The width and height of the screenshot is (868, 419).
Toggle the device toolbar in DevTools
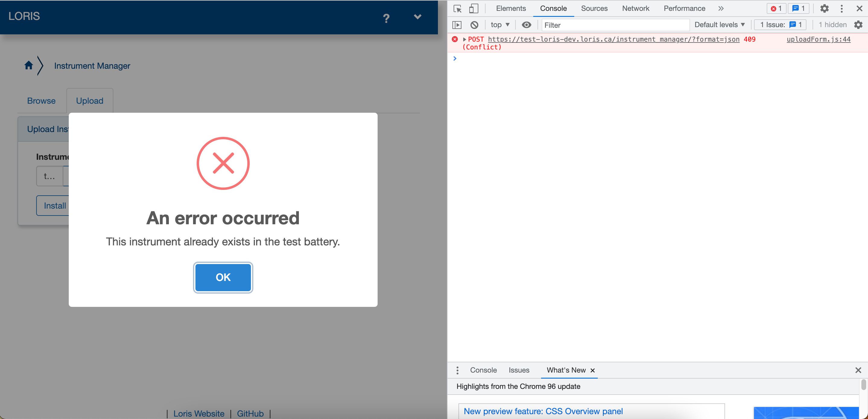point(474,8)
